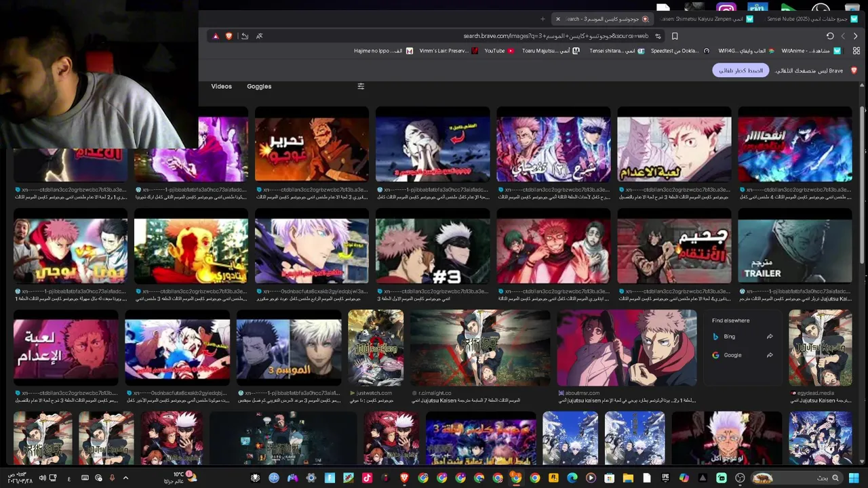868x488 pixels.
Task: Click the microphone icon in system tray
Action: point(112,478)
